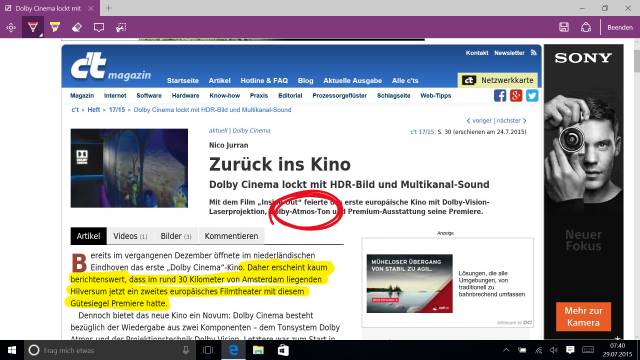The image size is (640, 360).
Task: Switch to the Kommentieren tab
Action: pos(231,236)
